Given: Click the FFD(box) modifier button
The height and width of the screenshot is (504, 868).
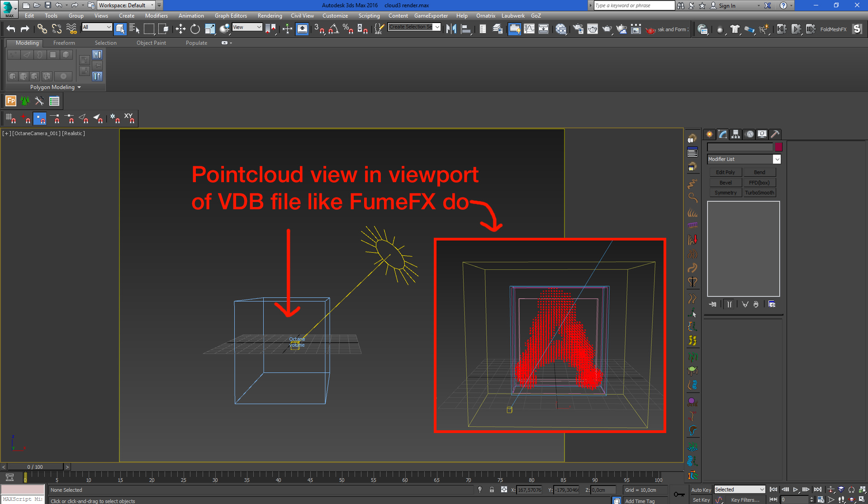Looking at the screenshot, I should 760,183.
